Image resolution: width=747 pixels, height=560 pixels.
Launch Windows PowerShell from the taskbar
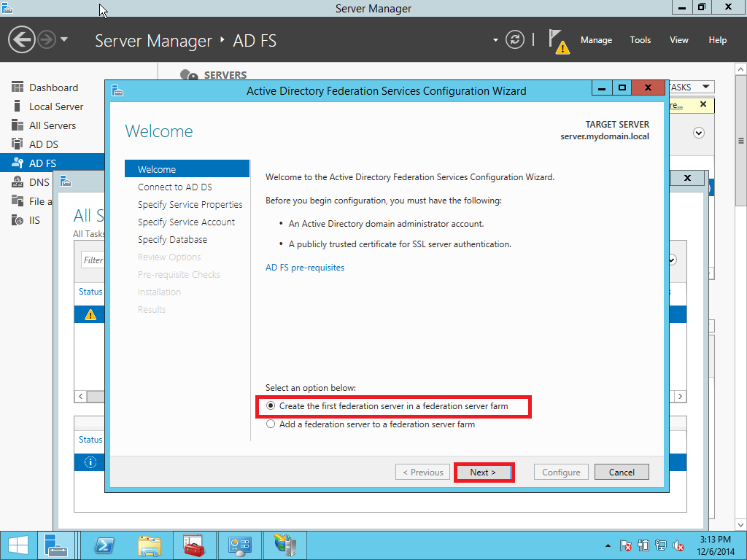click(104, 545)
